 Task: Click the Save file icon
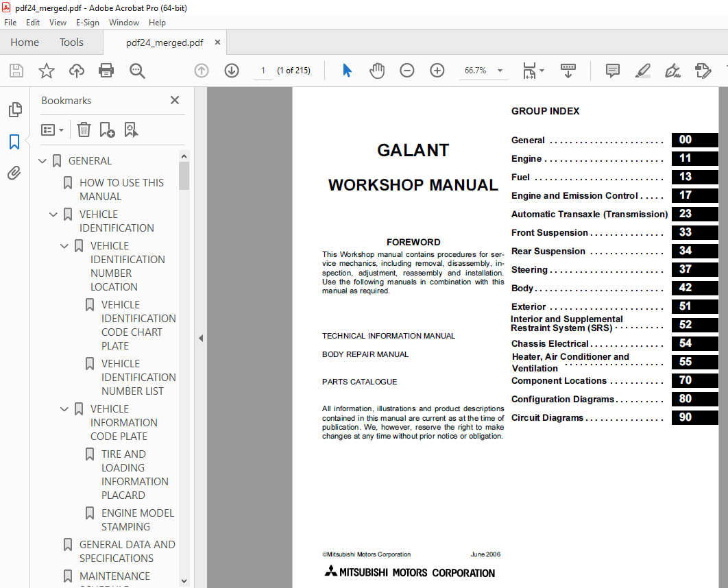click(16, 71)
